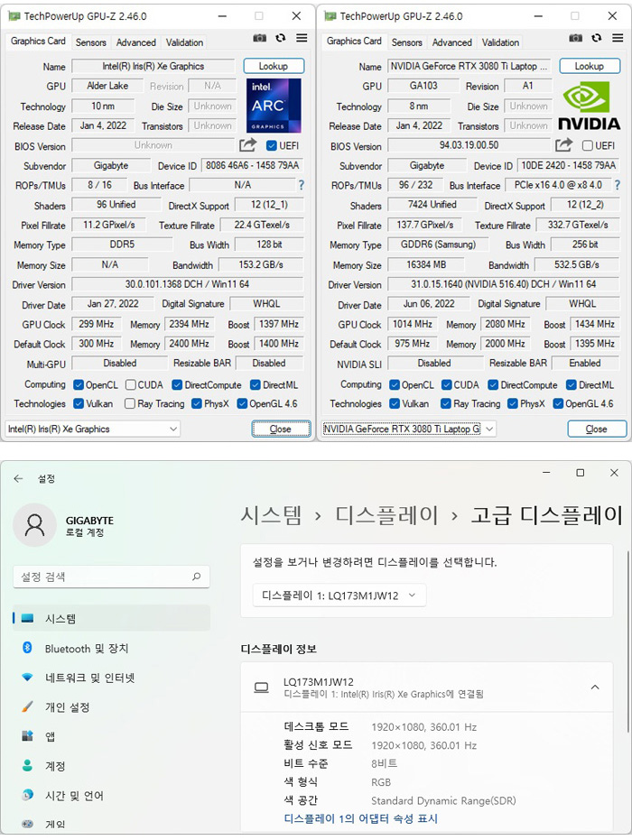Open Intel Iris Xe Graphics GPU selector dropdown

click(x=93, y=429)
